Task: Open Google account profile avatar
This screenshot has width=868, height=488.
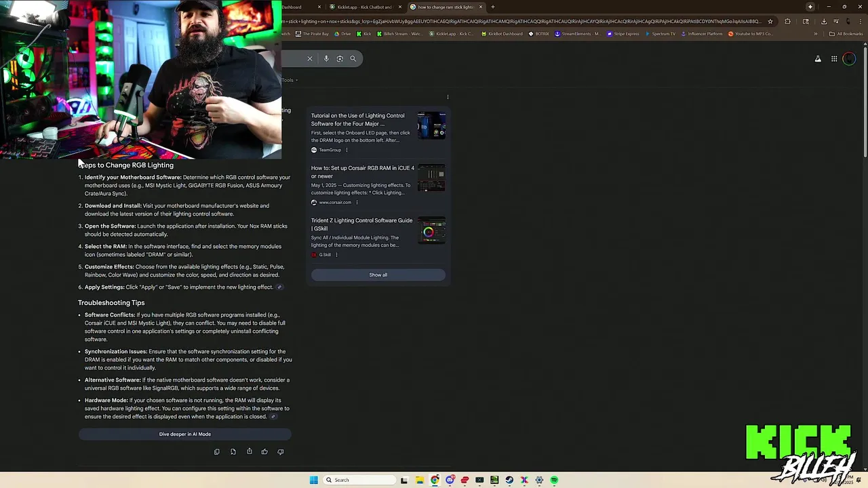Action: point(849,59)
